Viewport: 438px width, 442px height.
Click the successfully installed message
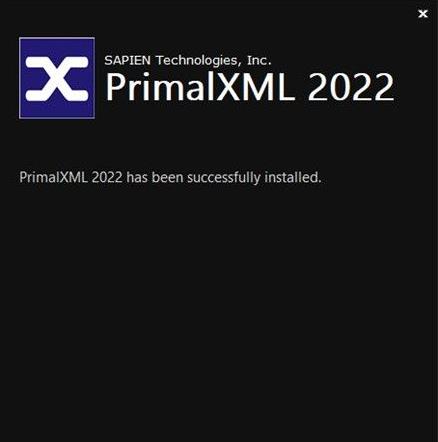170,177
